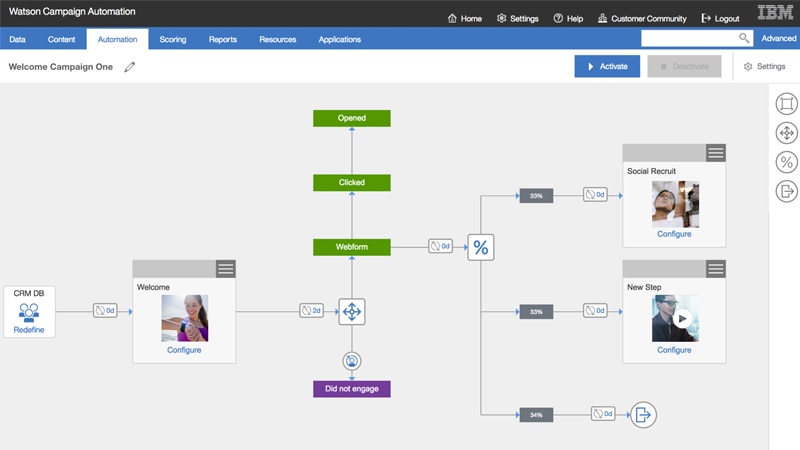
Task: Select the decision split tool in sidebar
Action: (786, 133)
